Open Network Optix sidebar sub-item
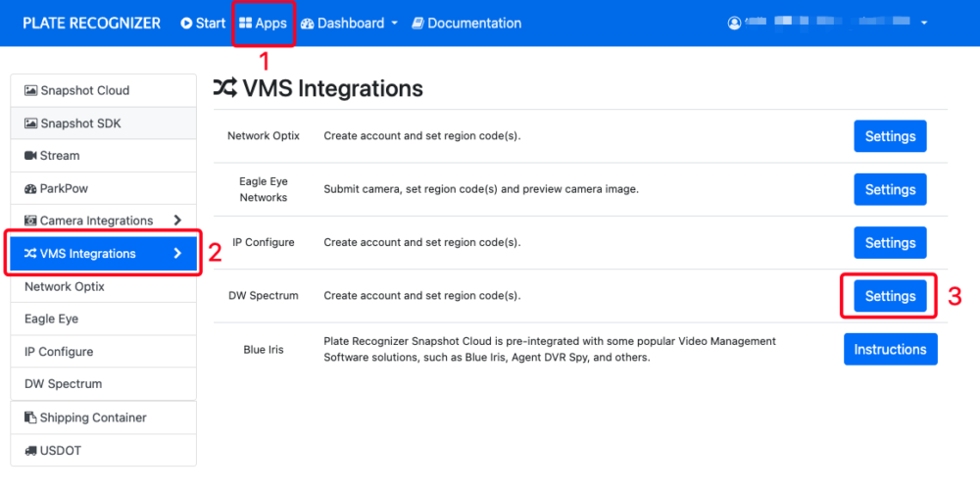Image resolution: width=980 pixels, height=492 pixels. click(104, 286)
